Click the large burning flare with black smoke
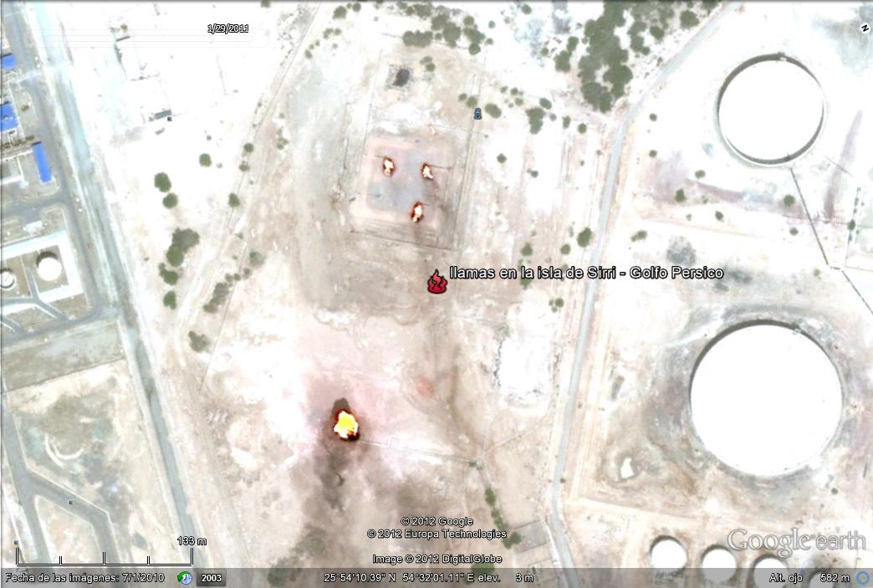This screenshot has width=873, height=588. 345,426
